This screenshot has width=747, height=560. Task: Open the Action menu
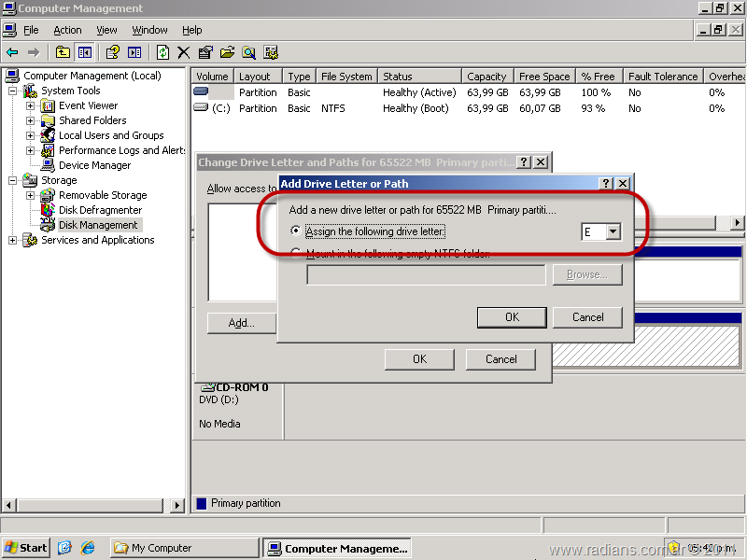(67, 30)
